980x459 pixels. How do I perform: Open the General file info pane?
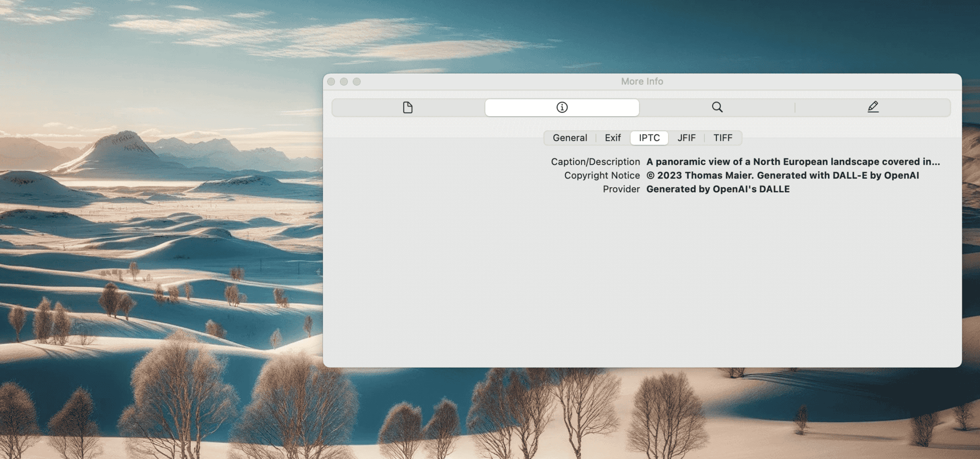point(407,107)
